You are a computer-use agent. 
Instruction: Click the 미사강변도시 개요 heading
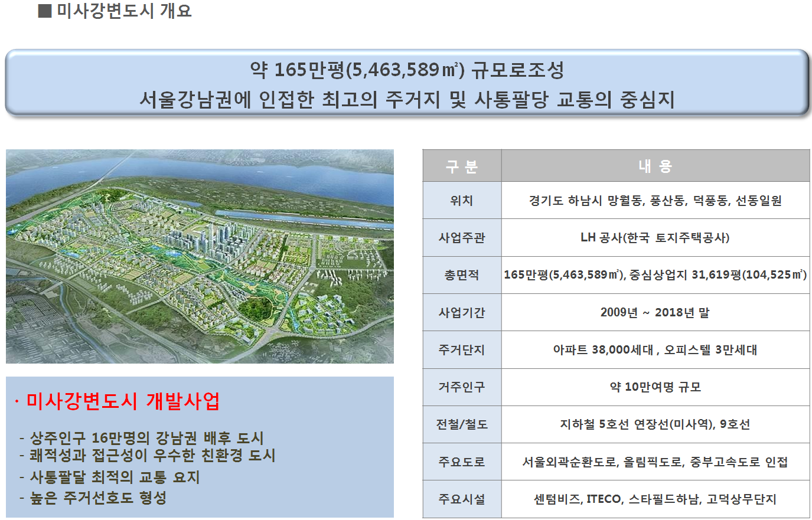pos(115,11)
